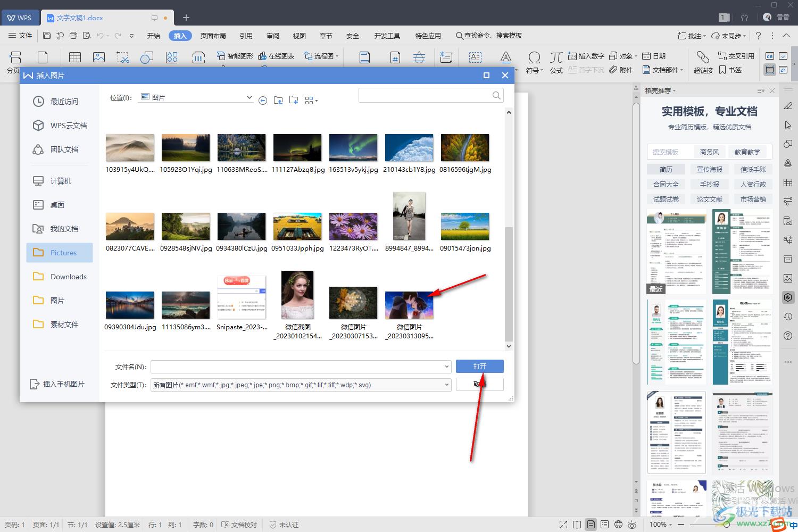This screenshot has height=532, width=798.
Task: Click the text box icon in ribbon
Action: pos(475,57)
